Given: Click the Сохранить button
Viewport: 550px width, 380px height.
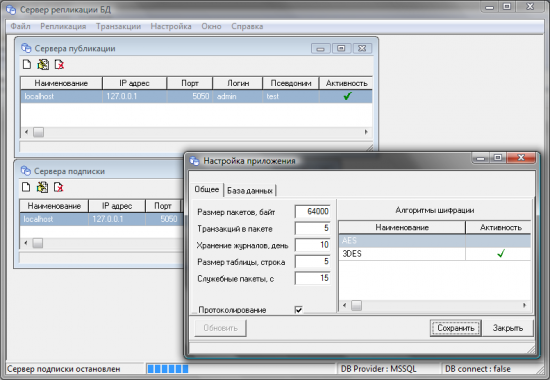Looking at the screenshot, I should click(455, 328).
